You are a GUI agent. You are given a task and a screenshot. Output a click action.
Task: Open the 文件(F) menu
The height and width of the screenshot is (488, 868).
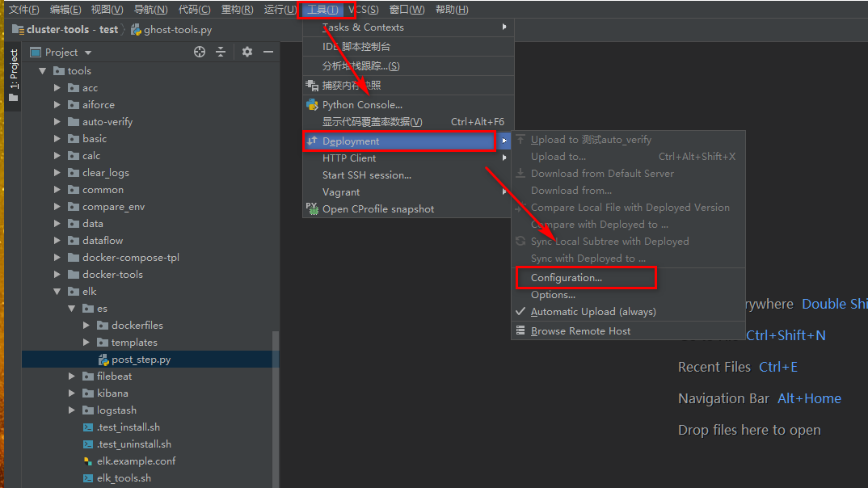pyautogui.click(x=23, y=10)
